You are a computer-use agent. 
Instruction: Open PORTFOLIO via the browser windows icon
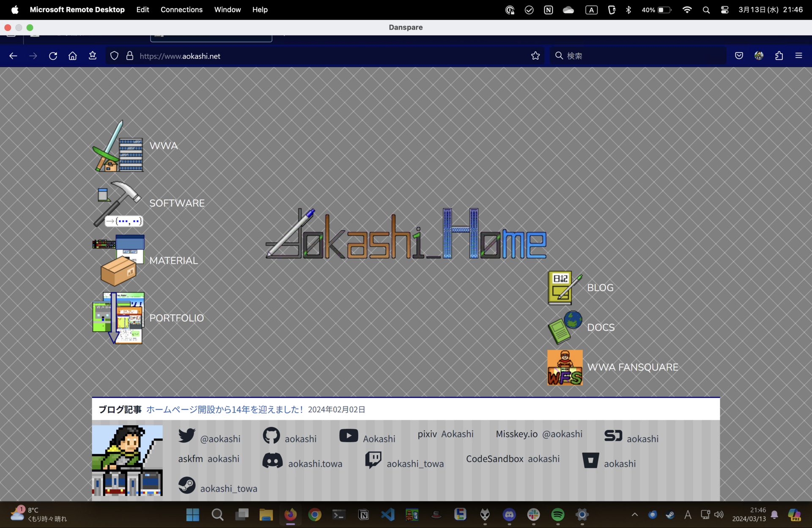pos(118,317)
